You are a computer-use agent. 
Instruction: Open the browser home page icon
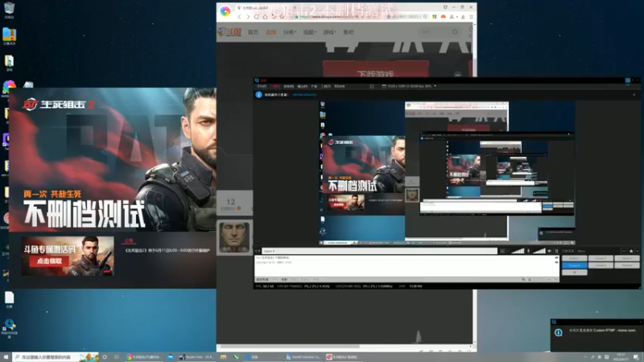pyautogui.click(x=265, y=17)
